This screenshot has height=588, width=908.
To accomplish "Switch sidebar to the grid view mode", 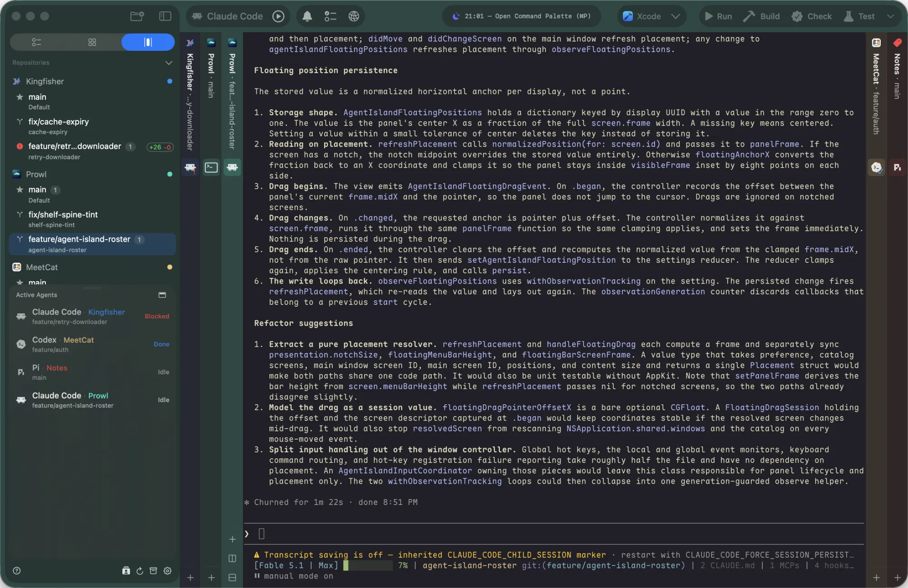I will point(92,42).
